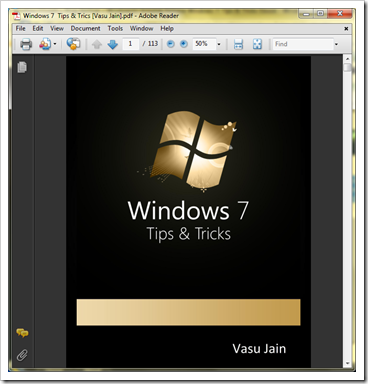Screen dimensions: 368x384
Task: Open the Document menu
Action: (x=85, y=28)
